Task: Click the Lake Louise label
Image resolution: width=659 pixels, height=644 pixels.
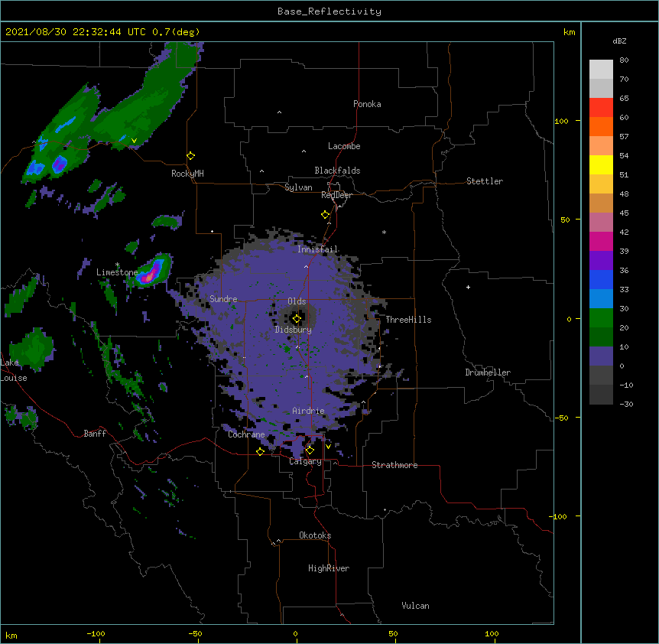Action: (x=14, y=370)
